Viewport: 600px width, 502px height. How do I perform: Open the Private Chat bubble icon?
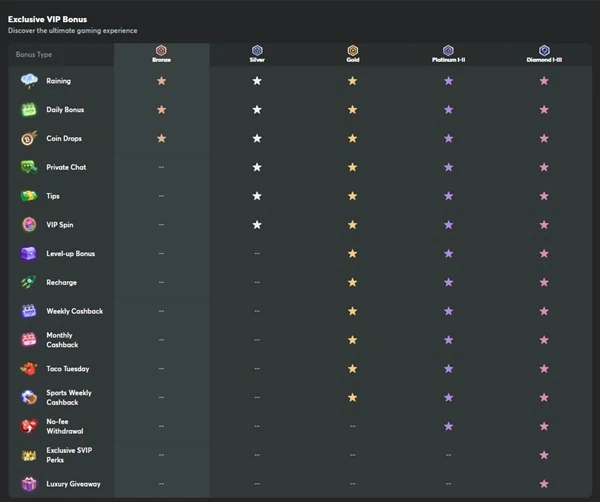29,167
